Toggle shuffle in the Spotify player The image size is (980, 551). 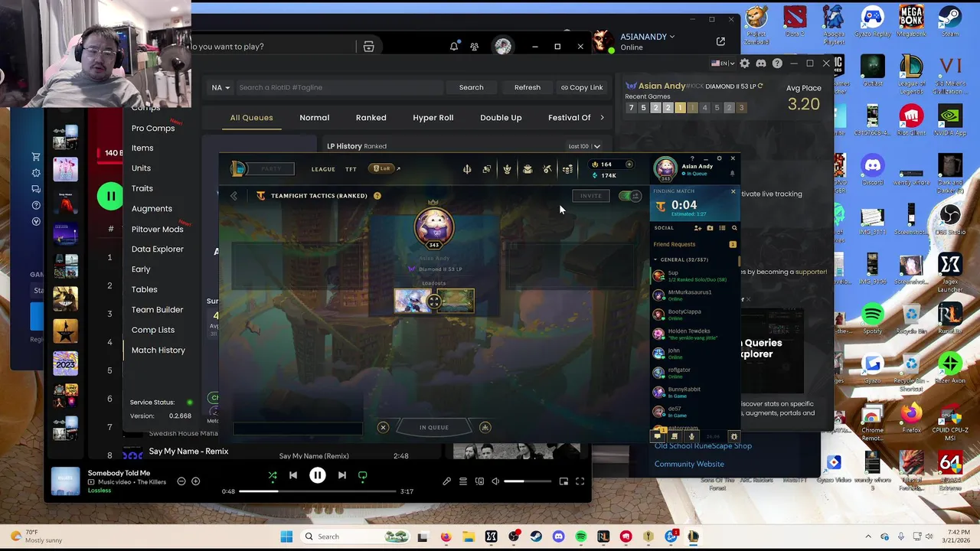pyautogui.click(x=272, y=475)
